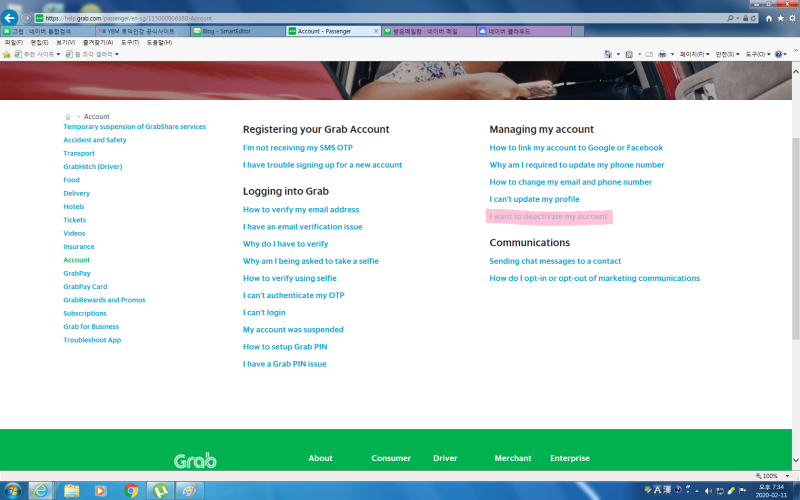The height and width of the screenshot is (500, 800).
Task: Click the browser Back arrow button
Action: tap(9, 18)
